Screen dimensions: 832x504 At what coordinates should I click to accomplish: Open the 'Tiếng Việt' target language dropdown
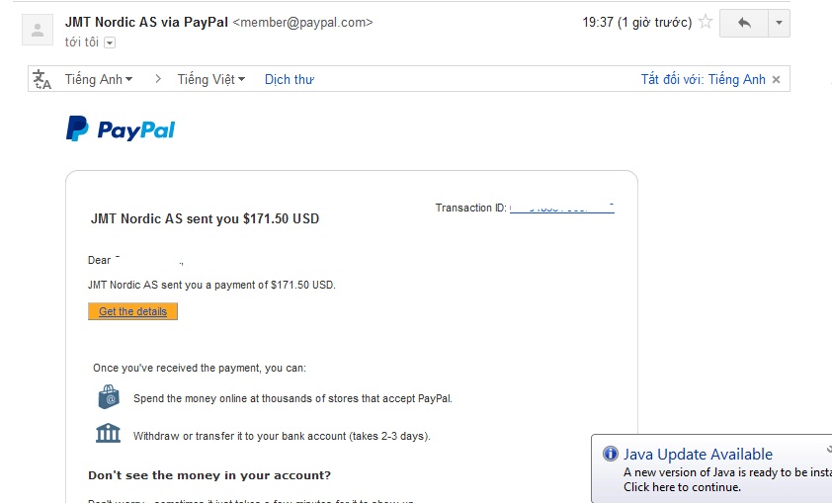[210, 80]
